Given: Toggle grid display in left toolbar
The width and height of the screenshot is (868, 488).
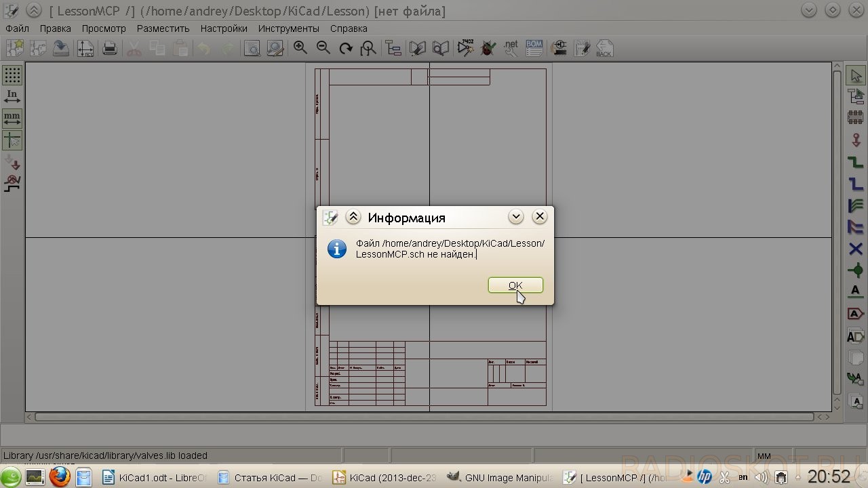Looking at the screenshot, I should [12, 75].
